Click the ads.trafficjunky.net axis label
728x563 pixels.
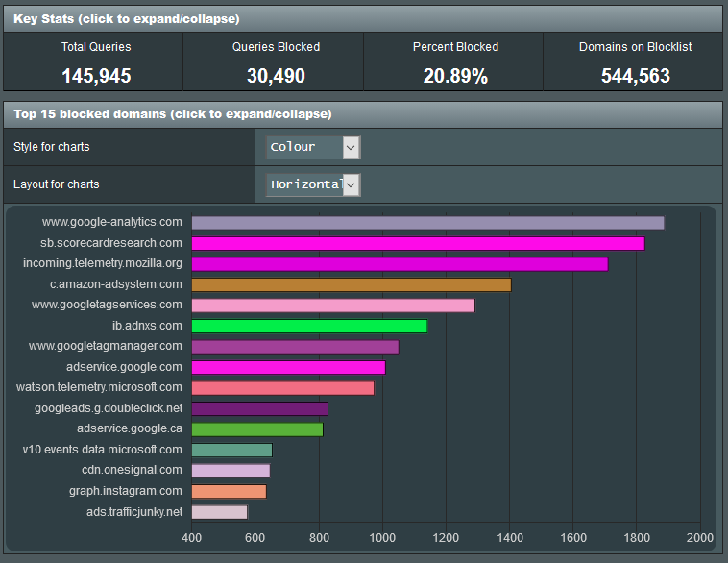point(134,512)
